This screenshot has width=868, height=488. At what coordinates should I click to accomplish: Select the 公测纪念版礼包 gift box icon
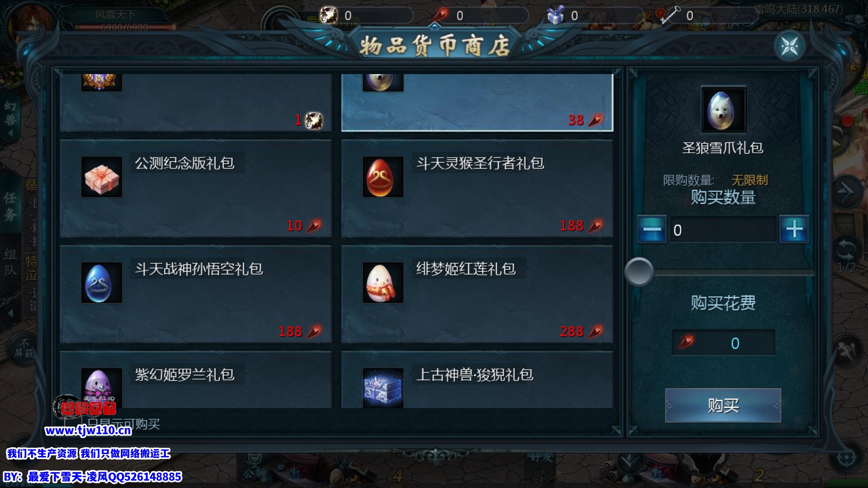pyautogui.click(x=102, y=177)
